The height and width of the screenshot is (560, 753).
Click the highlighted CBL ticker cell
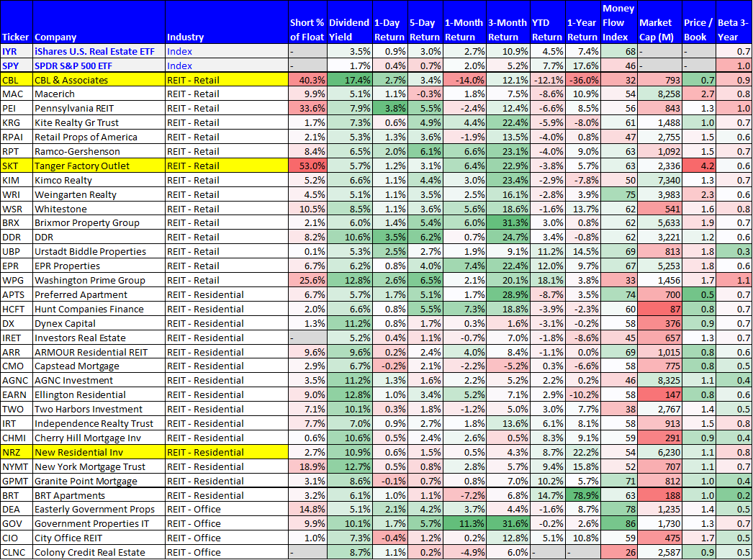click(x=17, y=80)
